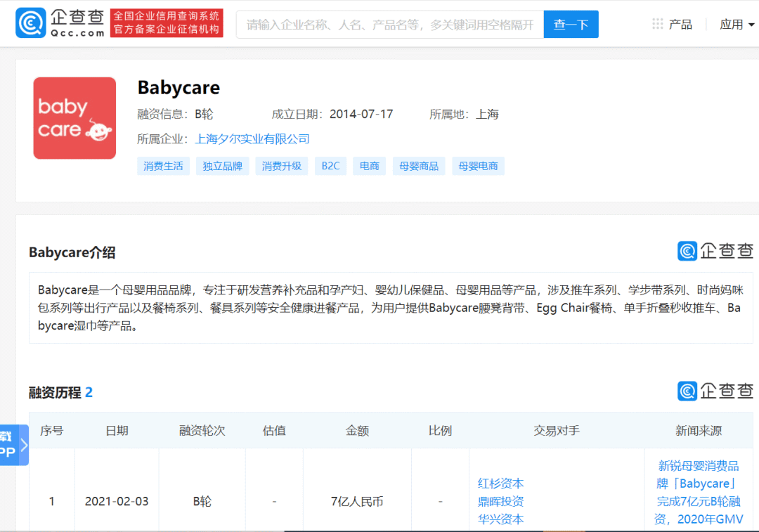Viewport: 759px width, 532px height.
Task: Click the 产品 menu item in header
Action: click(x=680, y=24)
